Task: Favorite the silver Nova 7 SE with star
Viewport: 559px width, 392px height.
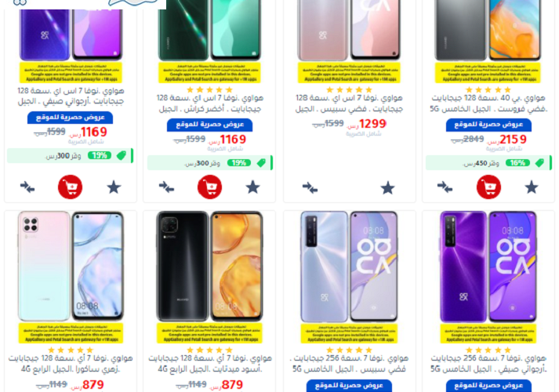Action: click(x=387, y=188)
